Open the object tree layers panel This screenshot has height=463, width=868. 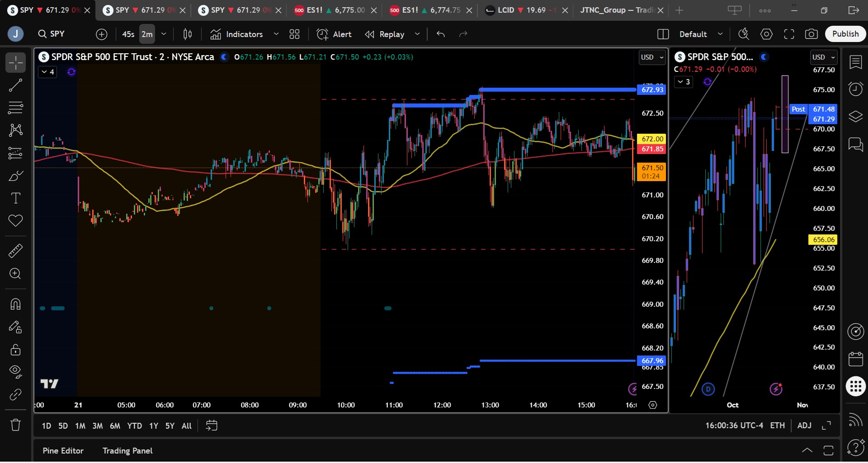coord(855,117)
